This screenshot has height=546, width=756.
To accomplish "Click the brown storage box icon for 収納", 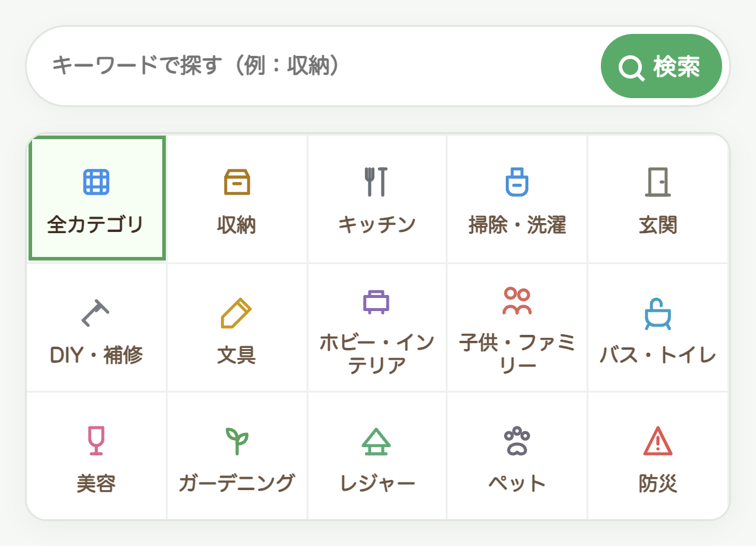I will pos(237,182).
